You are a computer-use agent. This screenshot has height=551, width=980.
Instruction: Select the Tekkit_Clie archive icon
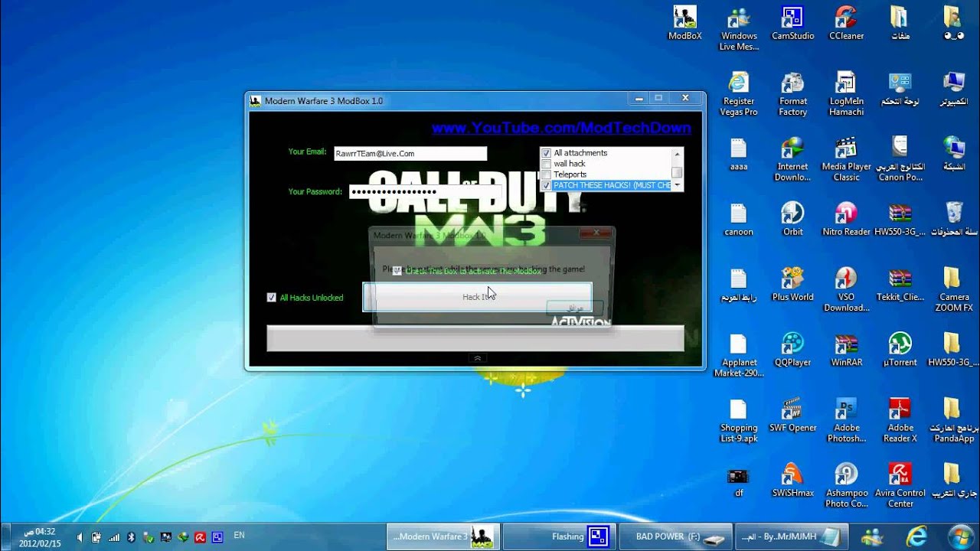[x=900, y=285]
